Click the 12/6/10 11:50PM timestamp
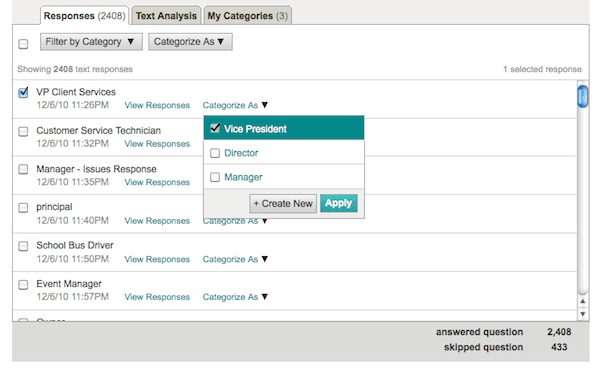600x377 pixels. tap(73, 259)
